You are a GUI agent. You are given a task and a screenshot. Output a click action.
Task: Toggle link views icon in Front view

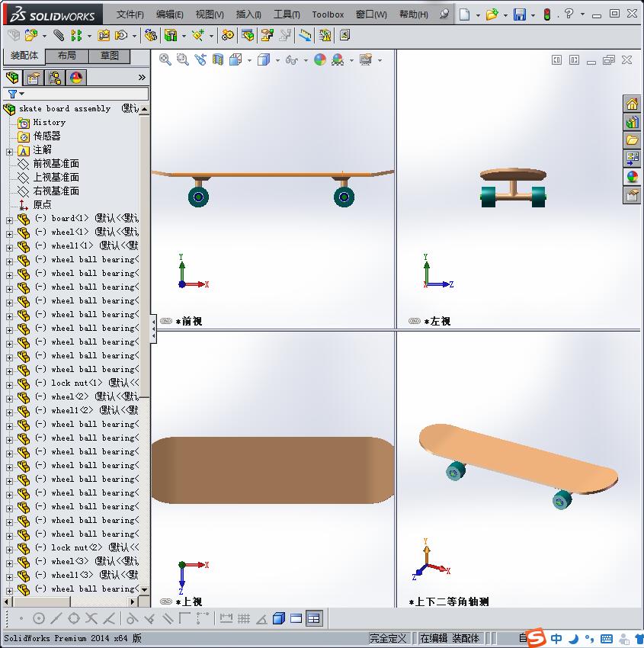tap(165, 321)
